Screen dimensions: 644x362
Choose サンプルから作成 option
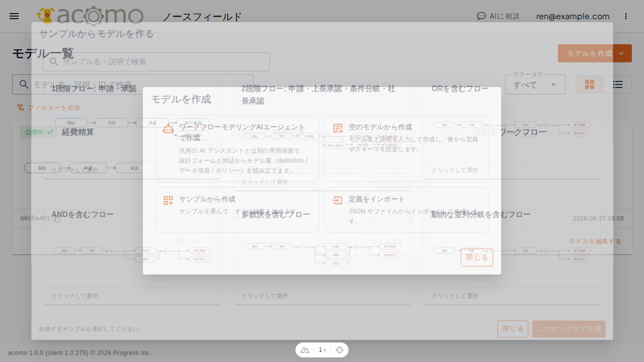237,210
